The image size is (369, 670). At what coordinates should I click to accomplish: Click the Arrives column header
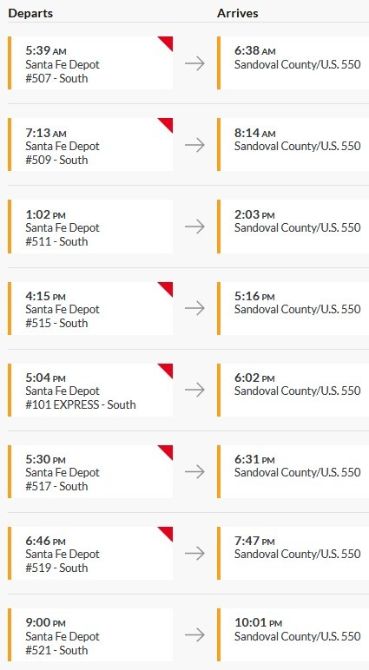pos(237,13)
